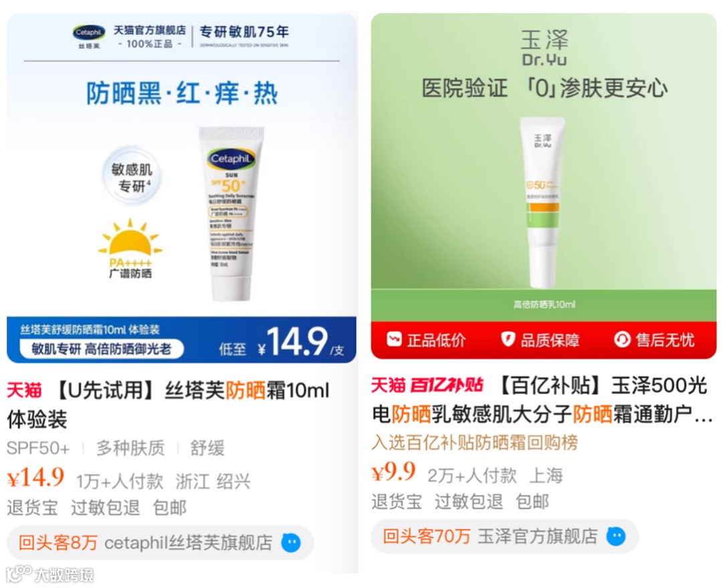Image resolution: width=722 pixels, height=588 pixels.
Task: Click the ¥14.9 price under the Cetaphil listing
Action: [35, 478]
